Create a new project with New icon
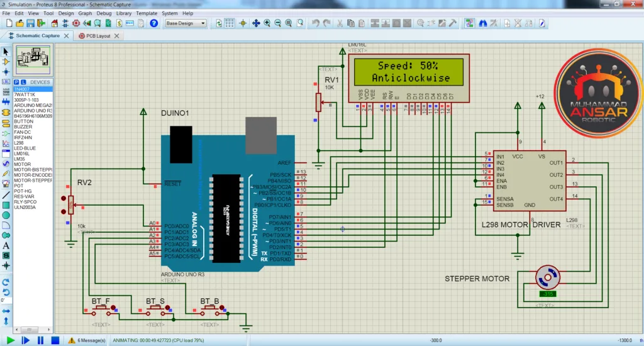644x346 pixels. point(9,23)
